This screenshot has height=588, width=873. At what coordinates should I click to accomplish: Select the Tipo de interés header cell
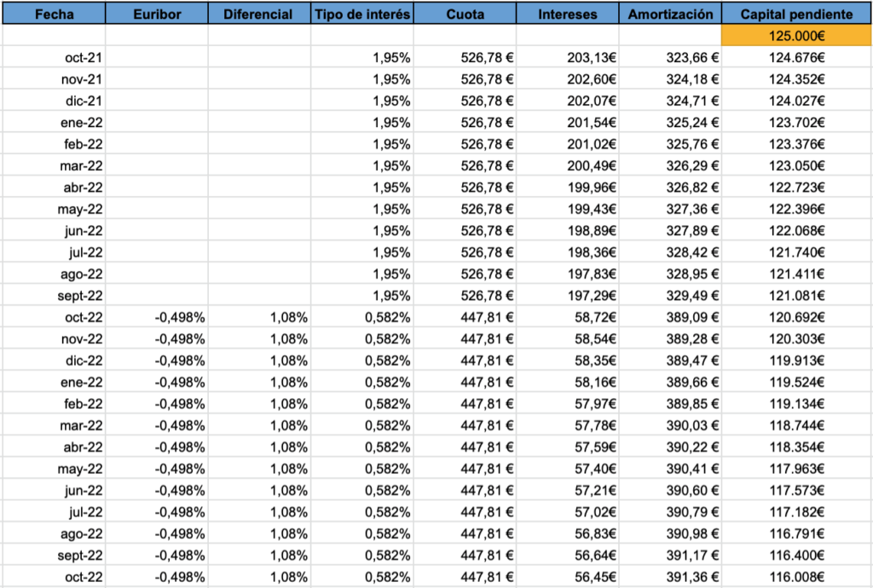[362, 14]
